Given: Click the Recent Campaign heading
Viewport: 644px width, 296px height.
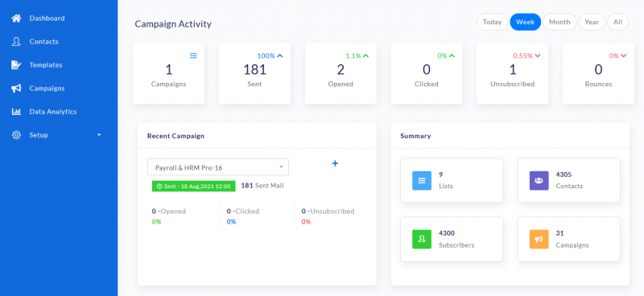Looking at the screenshot, I should tap(175, 136).
